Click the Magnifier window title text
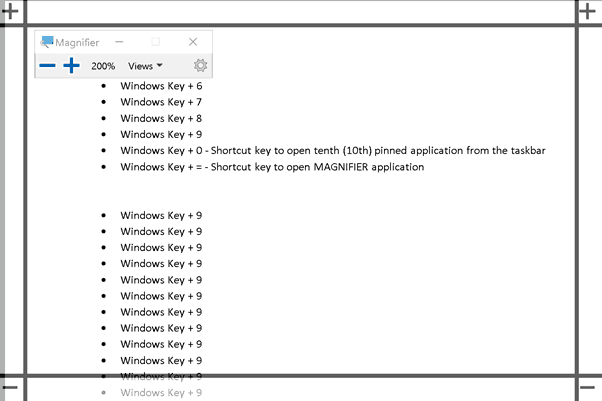The width and height of the screenshot is (602, 401). coord(77,42)
